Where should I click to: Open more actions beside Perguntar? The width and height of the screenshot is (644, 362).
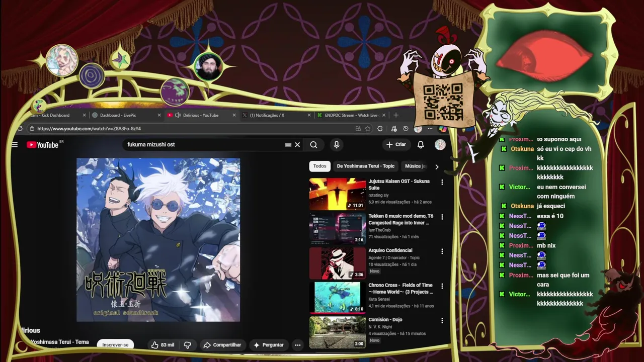coord(298,345)
